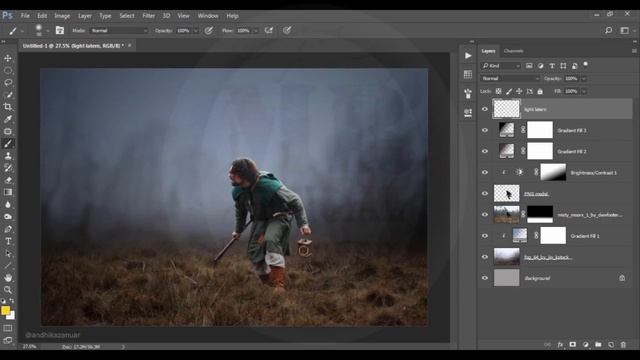
Task: Click the zoom percentage field in status bar
Action: coord(29,347)
